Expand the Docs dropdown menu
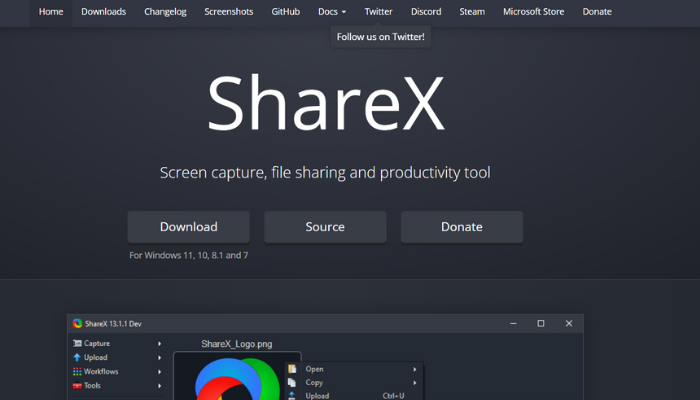The width and height of the screenshot is (700, 400). [x=332, y=12]
